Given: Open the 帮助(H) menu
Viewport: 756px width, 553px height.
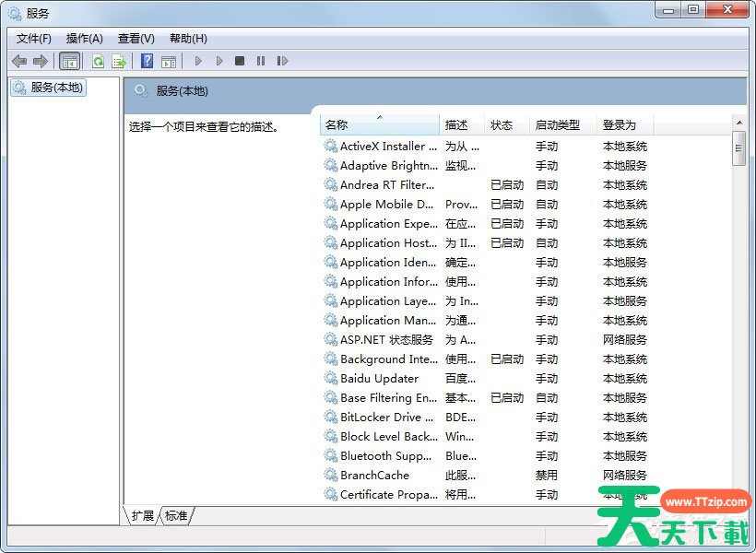Looking at the screenshot, I should [x=188, y=39].
